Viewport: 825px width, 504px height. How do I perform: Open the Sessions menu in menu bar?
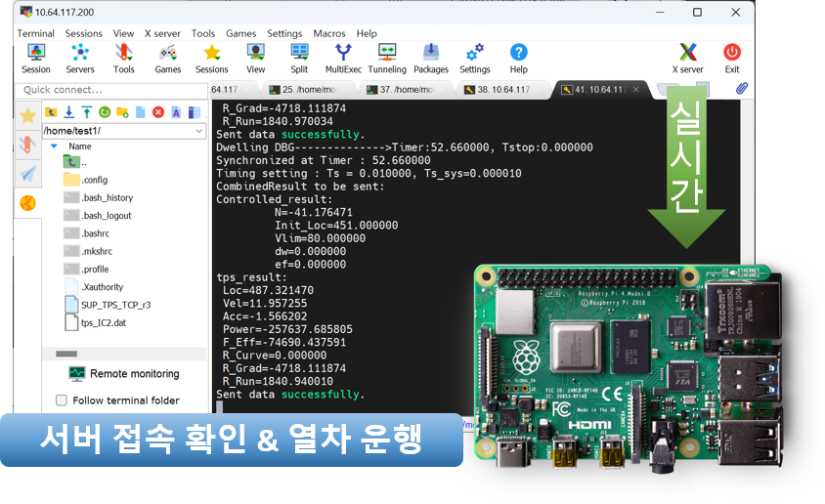84,33
